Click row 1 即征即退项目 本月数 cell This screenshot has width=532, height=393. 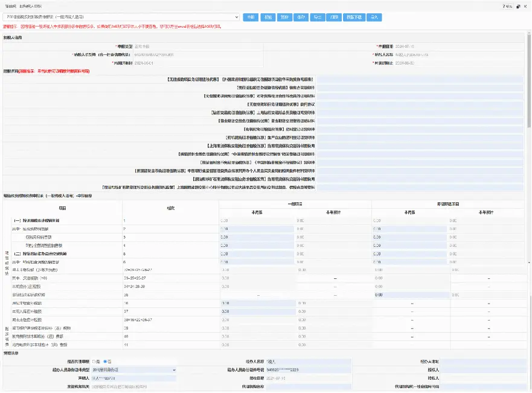pyautogui.click(x=411, y=221)
